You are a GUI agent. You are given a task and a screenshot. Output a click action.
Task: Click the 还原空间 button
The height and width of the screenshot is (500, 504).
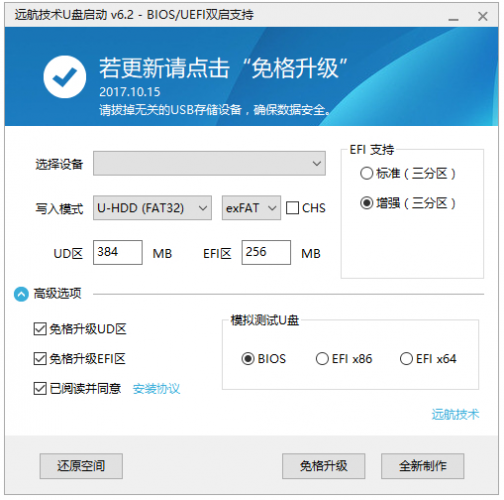coord(81,466)
